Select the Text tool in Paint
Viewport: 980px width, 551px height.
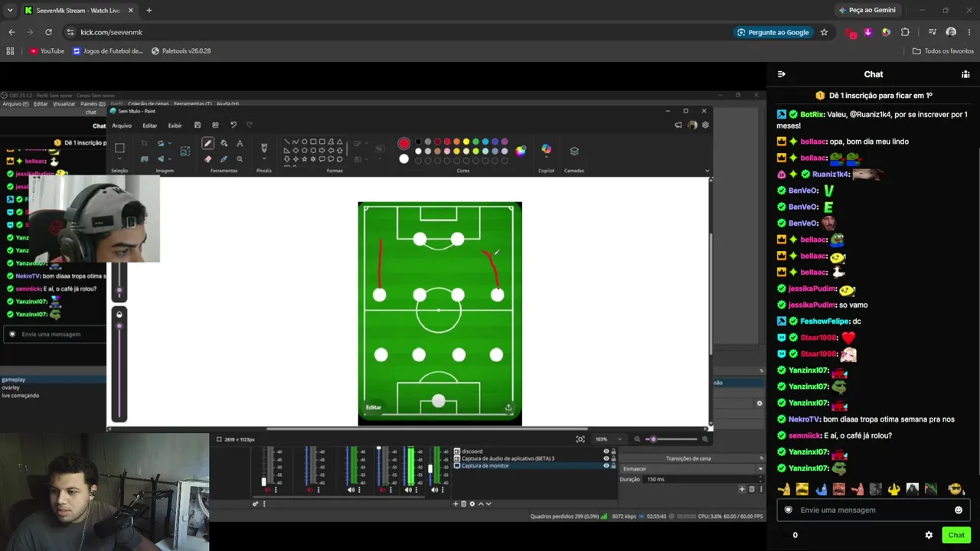(x=240, y=143)
